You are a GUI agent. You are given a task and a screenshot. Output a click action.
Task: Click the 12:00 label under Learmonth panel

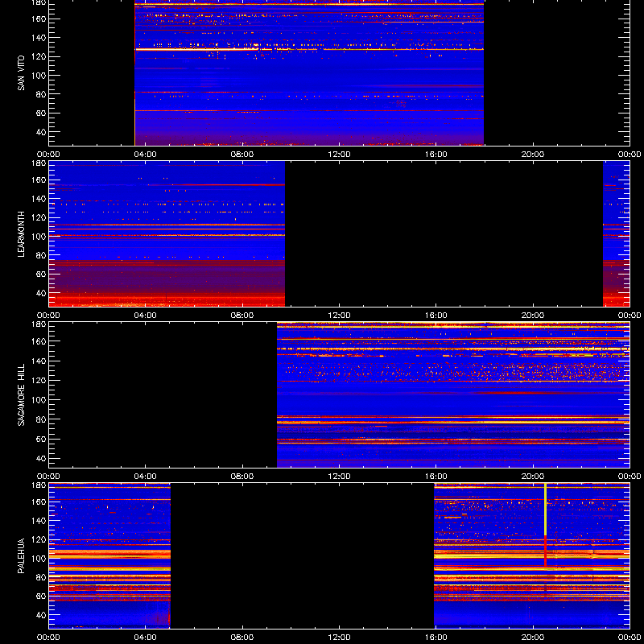tap(339, 316)
